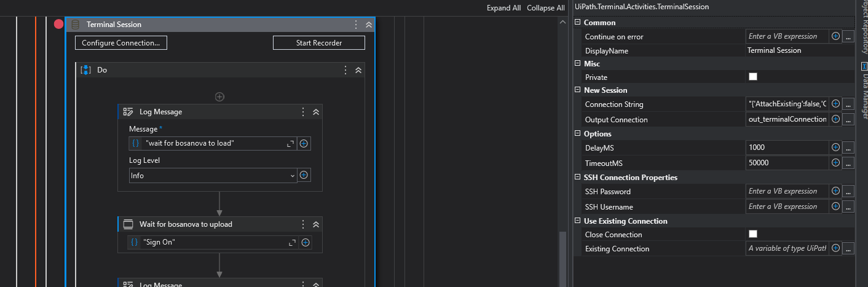This screenshot has width=868, height=287.
Task: Click the Do sequence icon
Action: 86,70
